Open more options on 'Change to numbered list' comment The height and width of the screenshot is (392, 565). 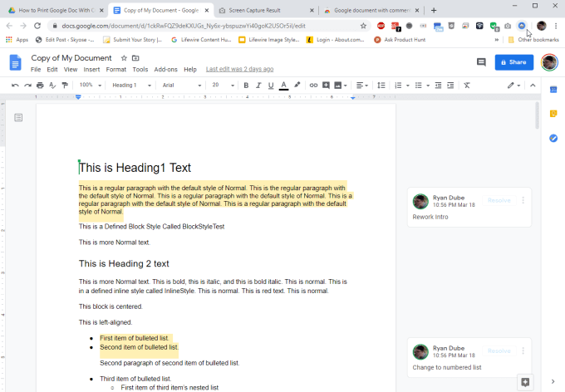(523, 351)
